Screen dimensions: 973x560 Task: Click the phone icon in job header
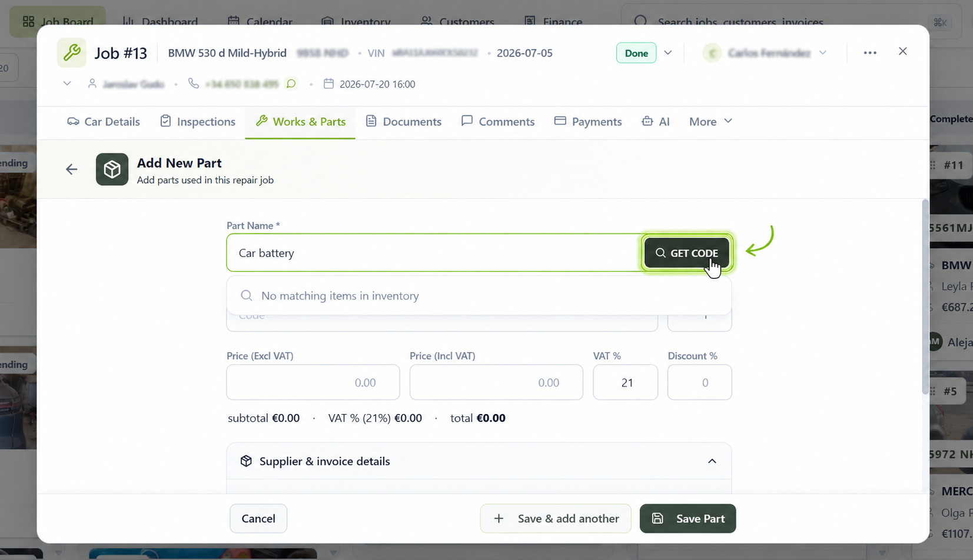(x=194, y=84)
